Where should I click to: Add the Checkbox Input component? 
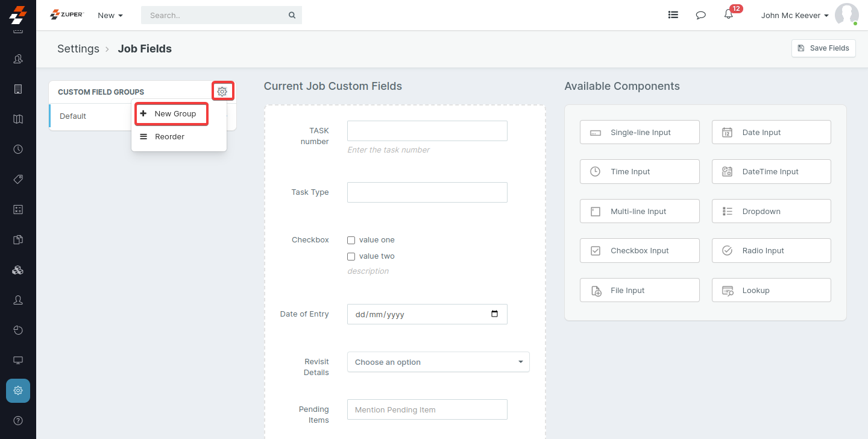pos(640,251)
